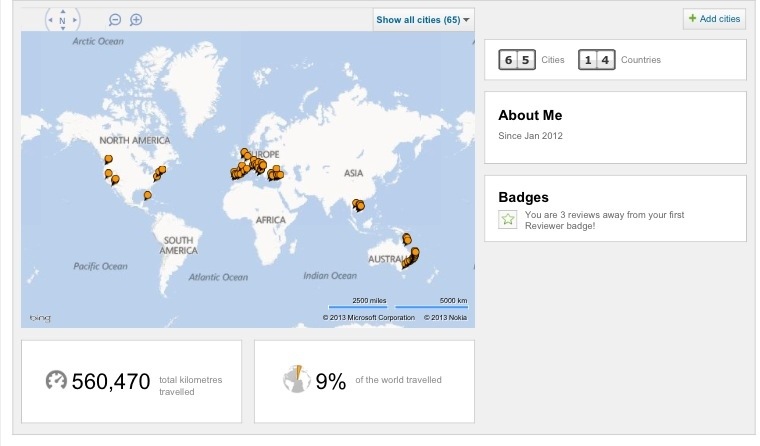Click the About Me heading
The height and width of the screenshot is (446, 760).
[x=530, y=116]
